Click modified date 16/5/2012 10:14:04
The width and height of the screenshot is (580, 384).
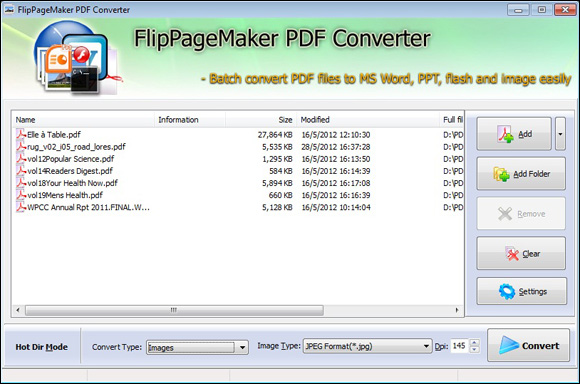(335, 207)
